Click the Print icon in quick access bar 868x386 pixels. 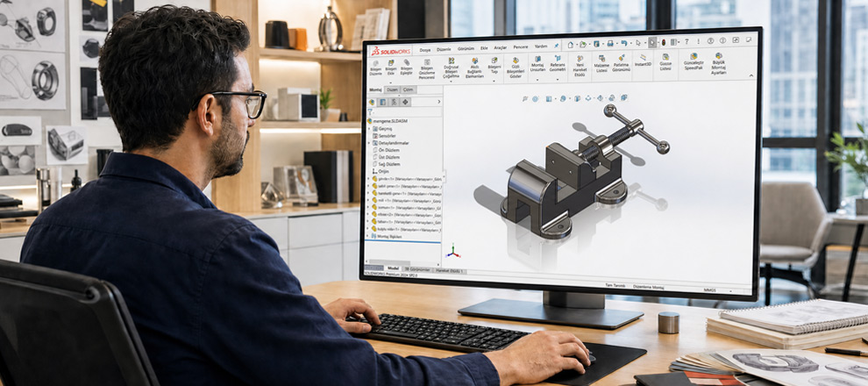coord(610,43)
